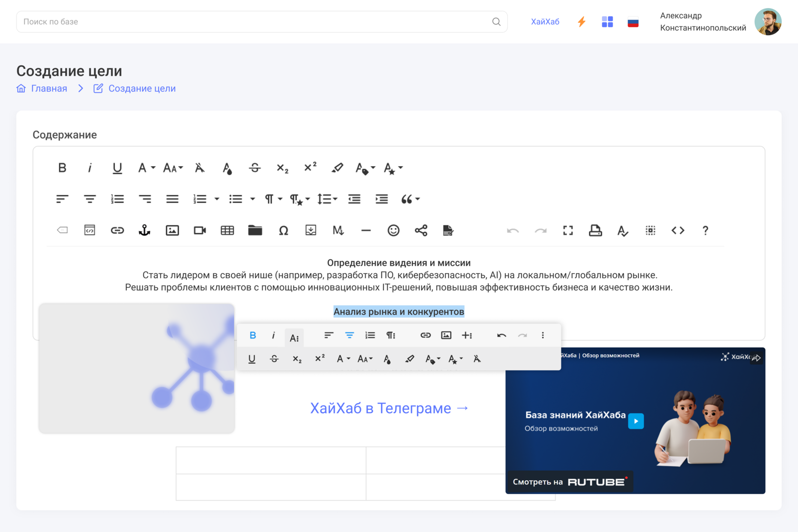Undo in the main toolbar
The width and height of the screenshot is (798, 532).
click(x=513, y=230)
